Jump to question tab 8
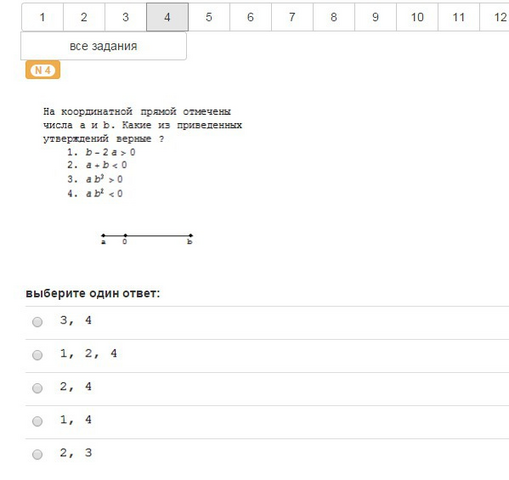 point(334,17)
